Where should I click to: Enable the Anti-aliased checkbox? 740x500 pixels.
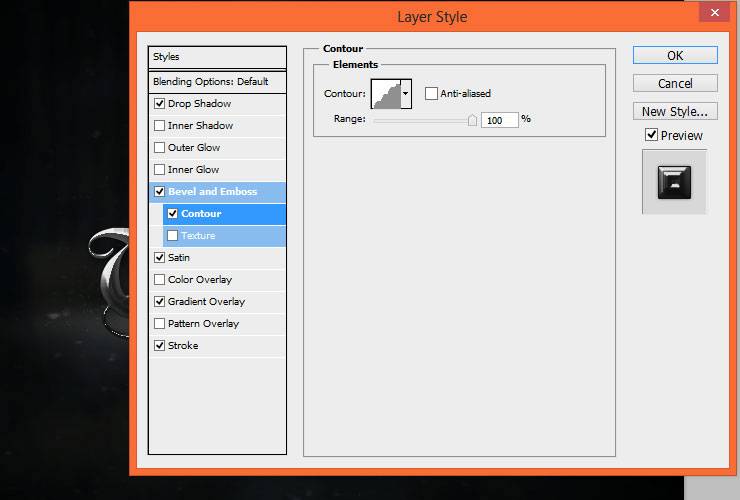tap(431, 93)
